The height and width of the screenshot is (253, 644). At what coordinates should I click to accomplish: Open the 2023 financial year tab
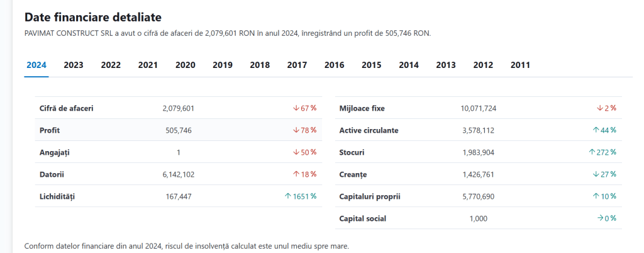pyautogui.click(x=74, y=65)
